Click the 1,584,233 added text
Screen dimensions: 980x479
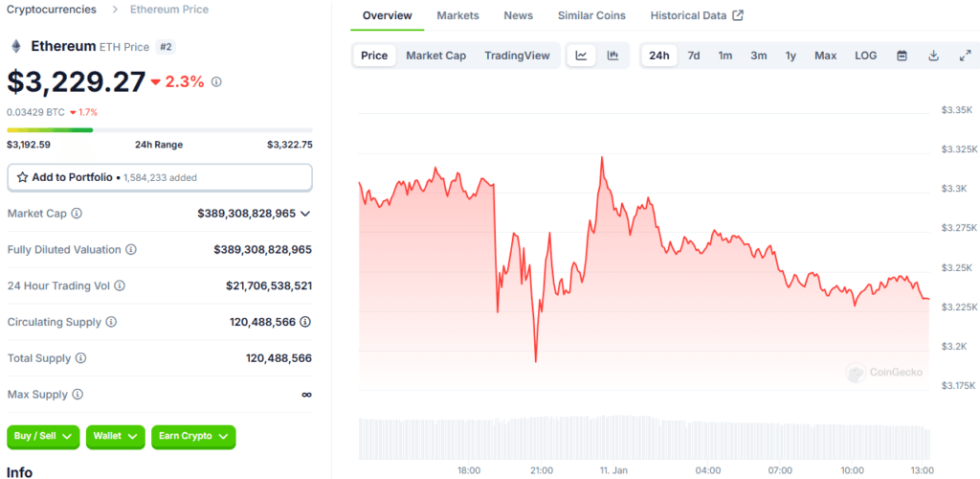160,177
